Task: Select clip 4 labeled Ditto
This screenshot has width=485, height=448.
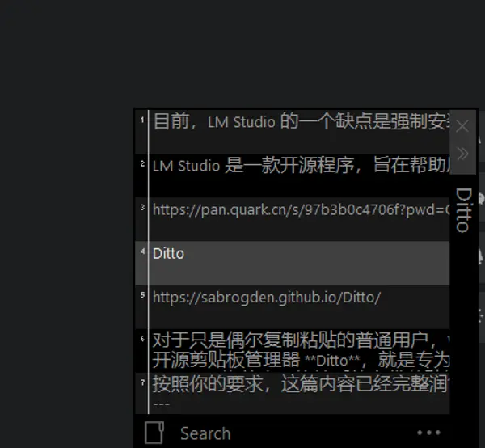Action: click(x=293, y=263)
